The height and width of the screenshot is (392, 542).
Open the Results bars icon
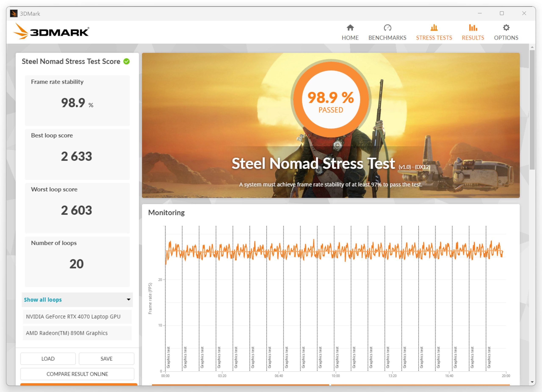pos(473,28)
